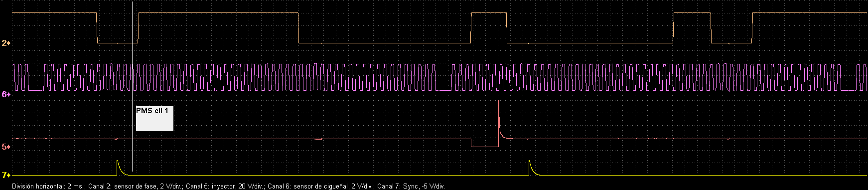This screenshot has height=190, width=868.
Task: Click the injector voltage spike peak
Action: (x=499, y=101)
